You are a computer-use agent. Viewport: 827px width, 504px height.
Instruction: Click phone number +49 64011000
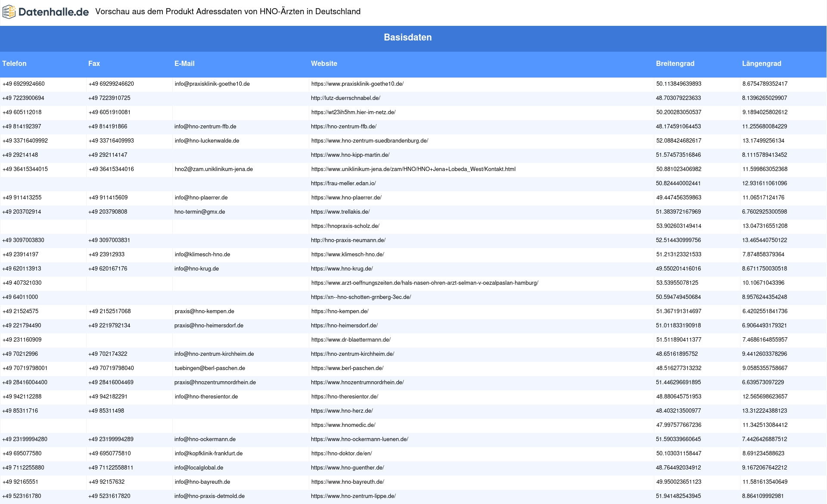coord(20,297)
